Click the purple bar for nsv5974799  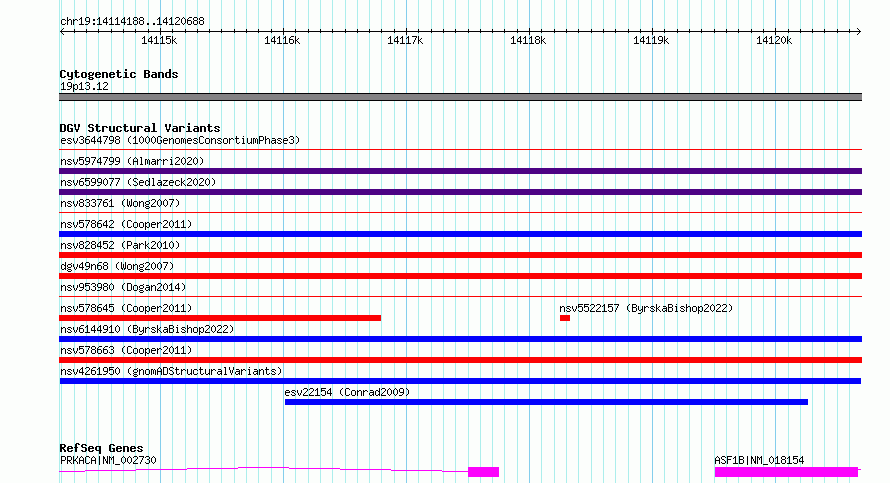460,171
